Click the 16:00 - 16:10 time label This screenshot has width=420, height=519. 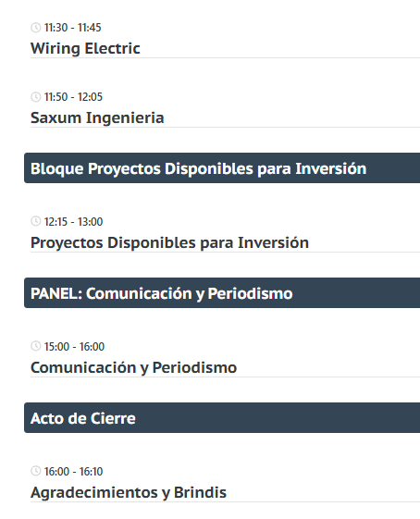(x=73, y=471)
